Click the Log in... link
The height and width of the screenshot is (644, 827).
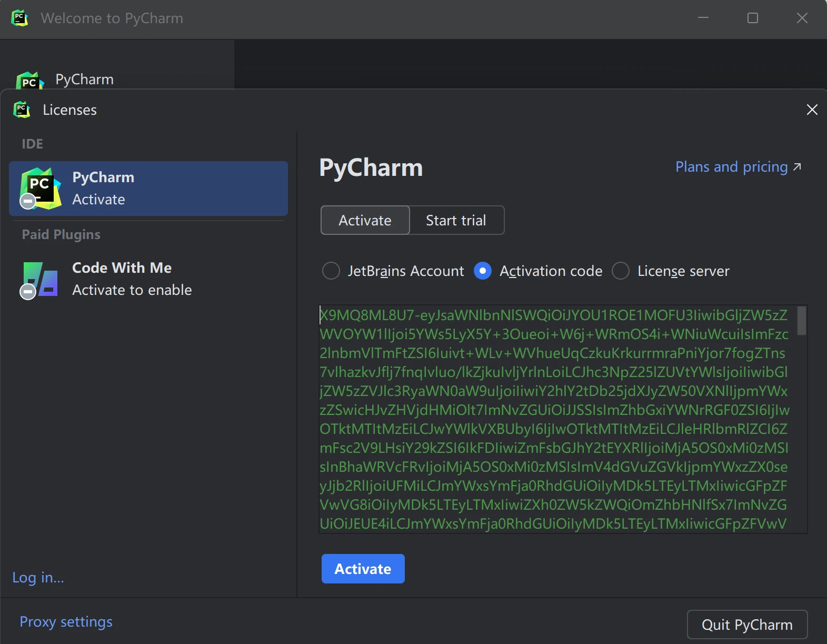click(x=38, y=578)
